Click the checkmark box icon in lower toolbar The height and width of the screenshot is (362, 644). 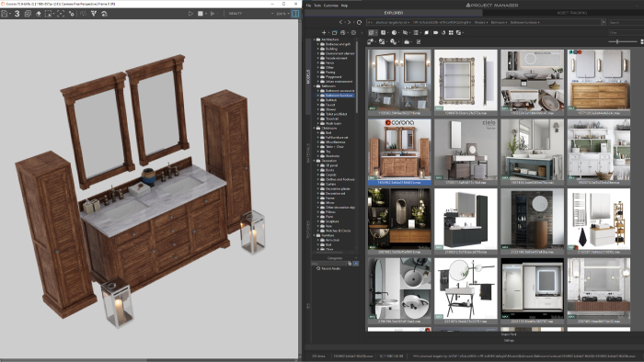[419, 42]
